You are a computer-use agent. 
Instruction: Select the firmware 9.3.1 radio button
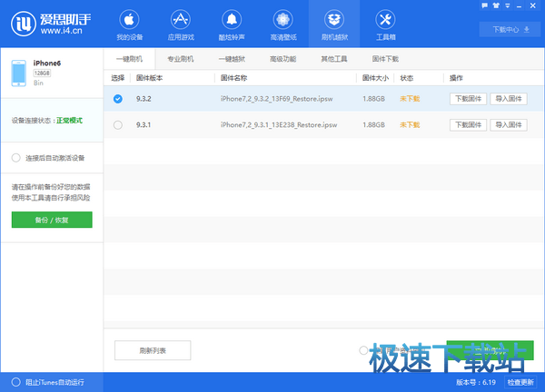[x=118, y=125]
